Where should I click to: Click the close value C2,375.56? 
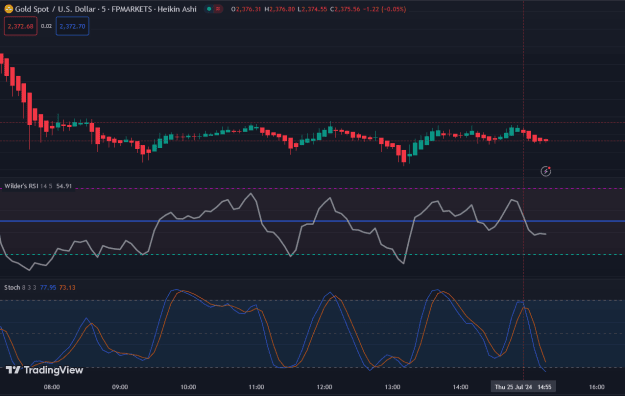pos(345,9)
